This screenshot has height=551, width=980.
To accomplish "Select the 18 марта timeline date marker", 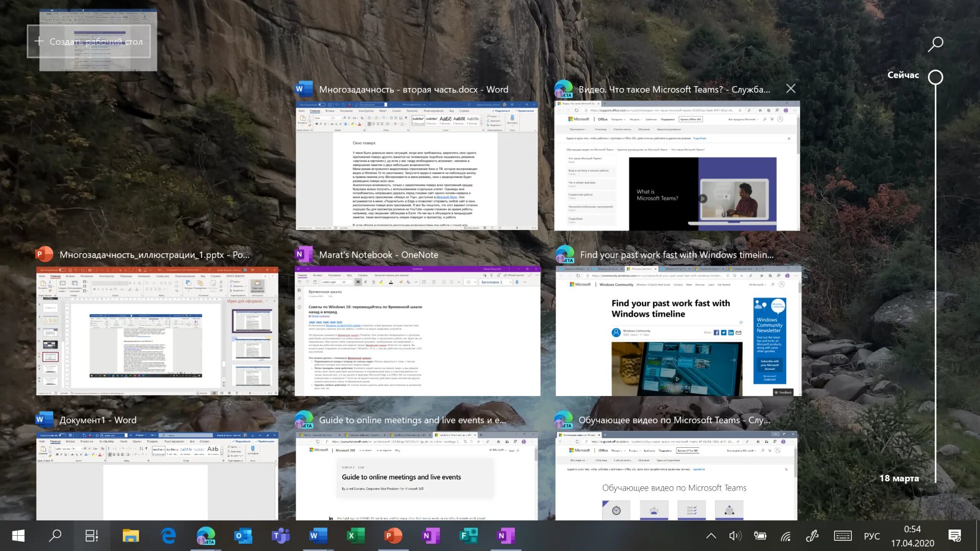I will pos(899,478).
